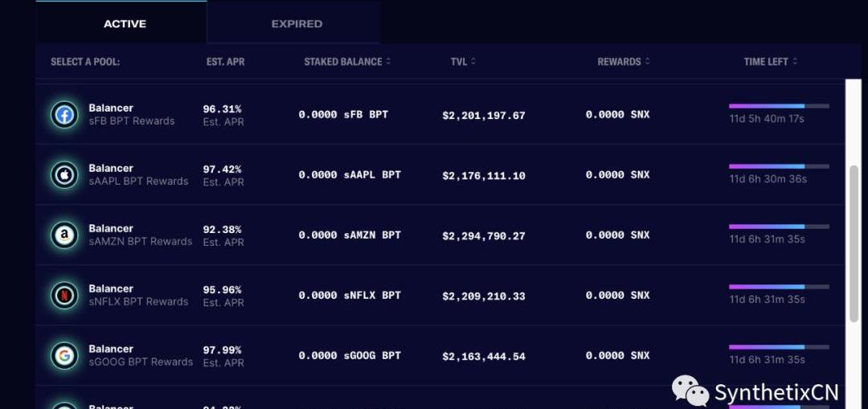The width and height of the screenshot is (868, 409).
Task: Select the sAMZN BPT Rewards row
Action: pyautogui.click(x=440, y=235)
